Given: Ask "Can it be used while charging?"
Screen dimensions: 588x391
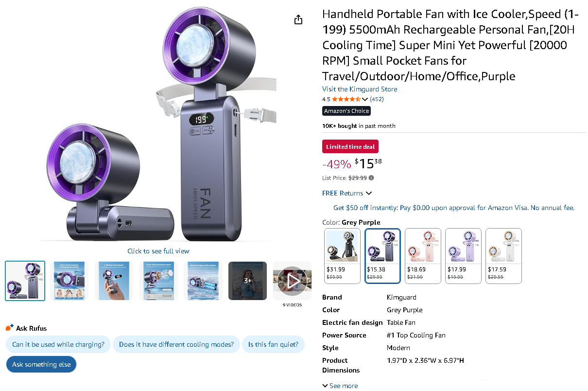Looking at the screenshot, I should click(x=58, y=344).
